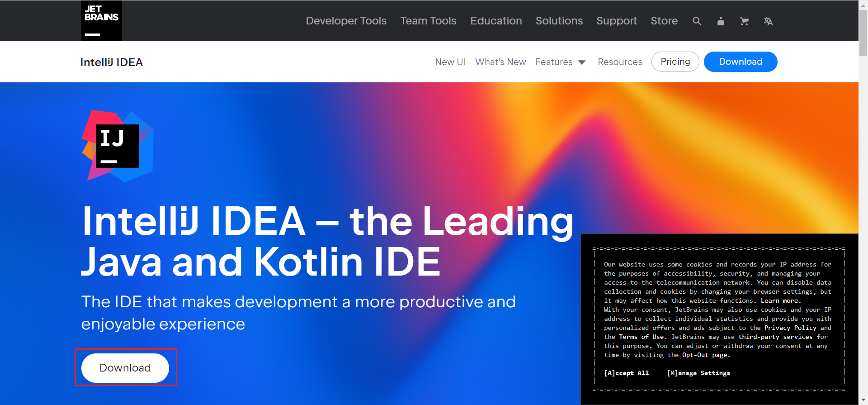
Task: Click the scrollbar down arrow
Action: point(863,400)
